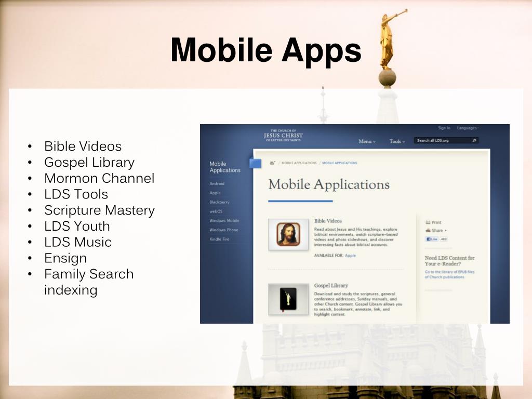This screenshot has height=399, width=532.
Task: Click the LDS Youth bullet text
Action: coord(77,226)
